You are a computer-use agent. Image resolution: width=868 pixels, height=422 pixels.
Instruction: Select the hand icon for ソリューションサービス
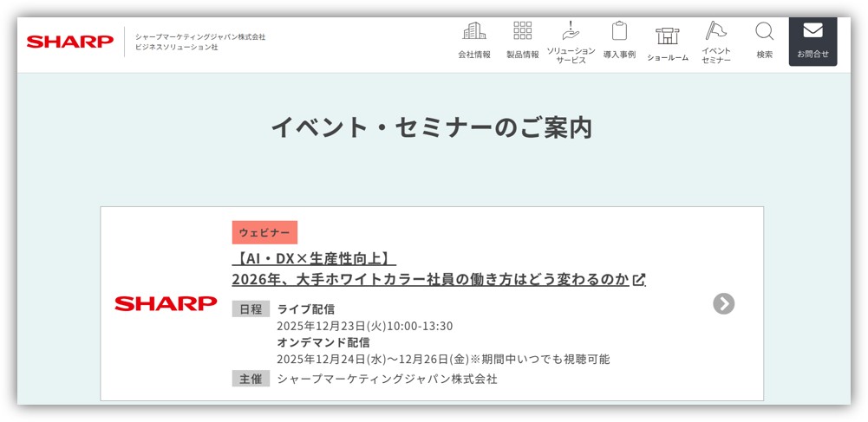571,30
